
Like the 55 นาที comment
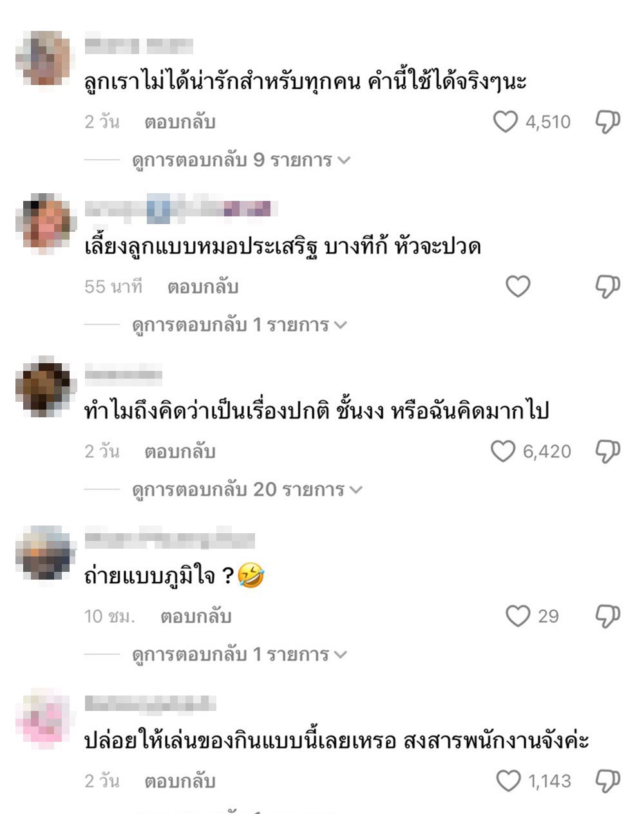pos(518,287)
